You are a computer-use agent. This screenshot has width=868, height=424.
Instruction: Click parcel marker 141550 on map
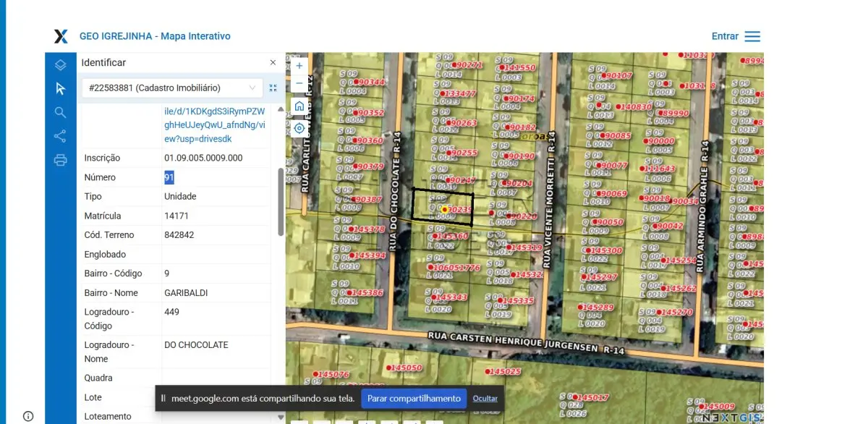[x=516, y=68]
